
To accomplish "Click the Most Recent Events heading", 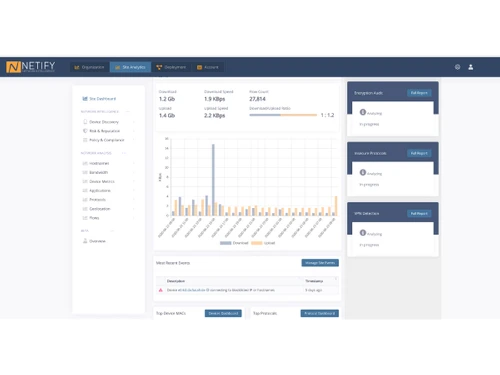I will click(x=173, y=263).
